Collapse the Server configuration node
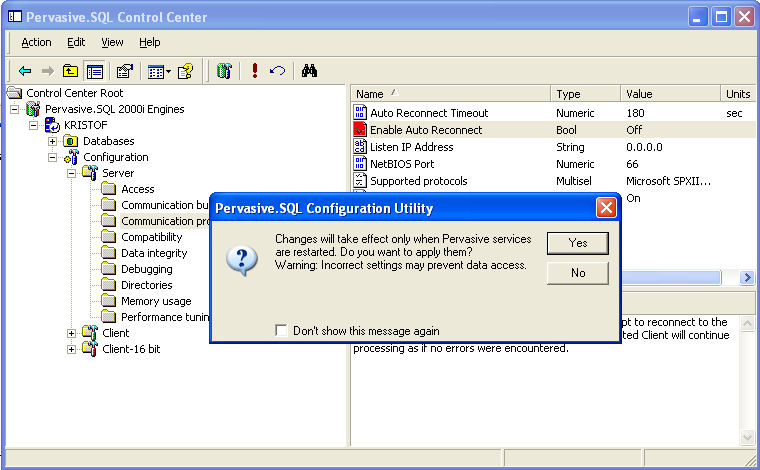The width and height of the screenshot is (760, 470). 71,173
